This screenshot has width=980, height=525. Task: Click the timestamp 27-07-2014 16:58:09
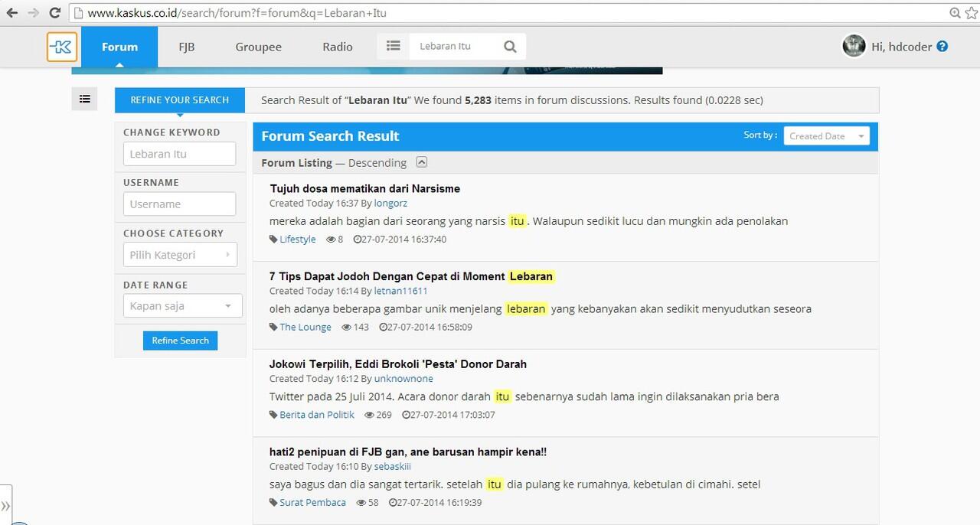[x=430, y=328]
